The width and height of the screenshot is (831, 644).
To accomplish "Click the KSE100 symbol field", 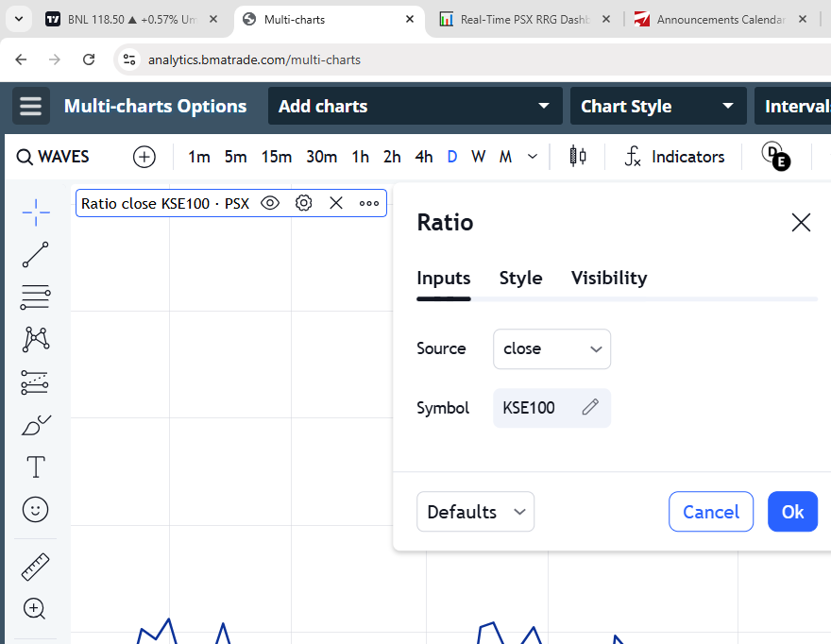I will pyautogui.click(x=551, y=408).
